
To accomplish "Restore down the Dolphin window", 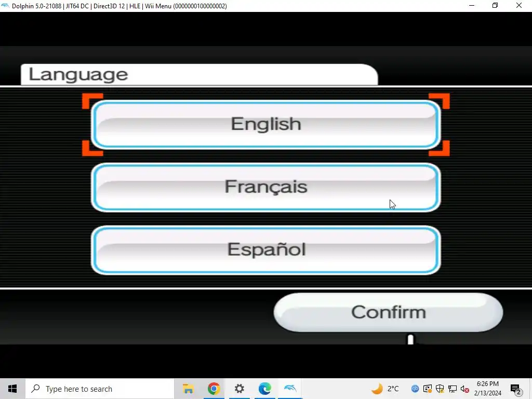I will [x=495, y=5].
